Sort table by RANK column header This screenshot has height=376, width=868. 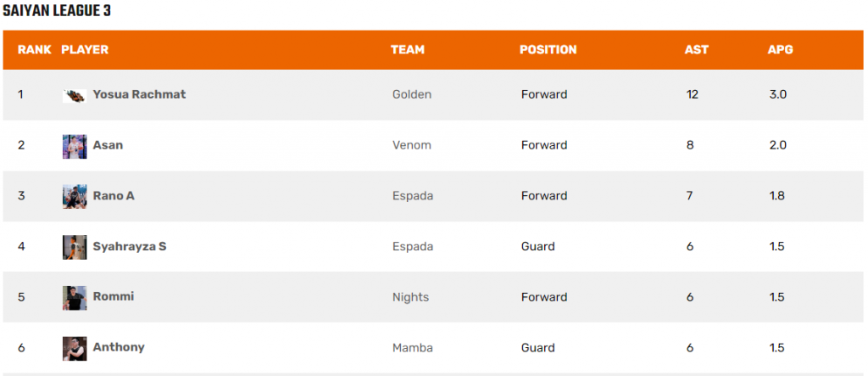point(34,50)
